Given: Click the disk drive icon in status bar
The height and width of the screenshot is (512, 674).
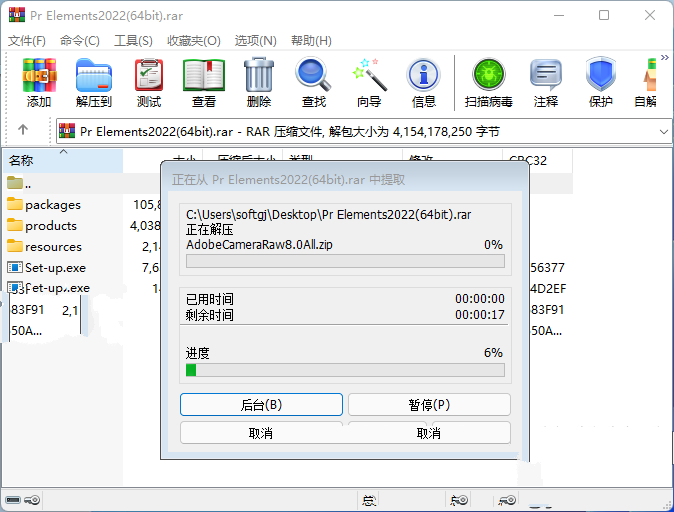Looking at the screenshot, I should coord(13,500).
